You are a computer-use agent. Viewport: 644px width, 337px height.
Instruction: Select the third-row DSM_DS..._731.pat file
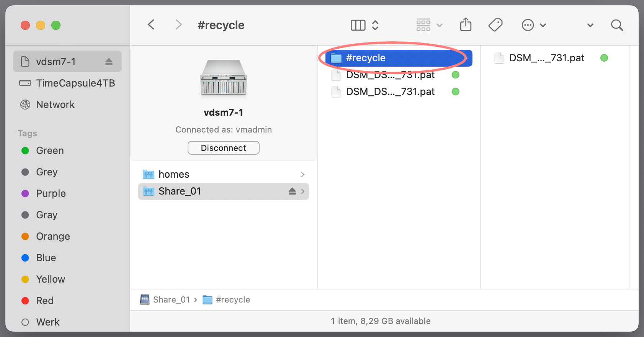pyautogui.click(x=399, y=92)
